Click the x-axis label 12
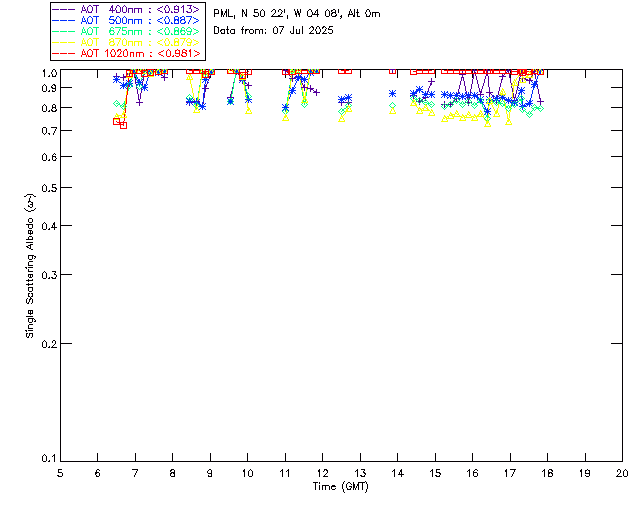Viewport: 640px width, 512px height. (322, 473)
